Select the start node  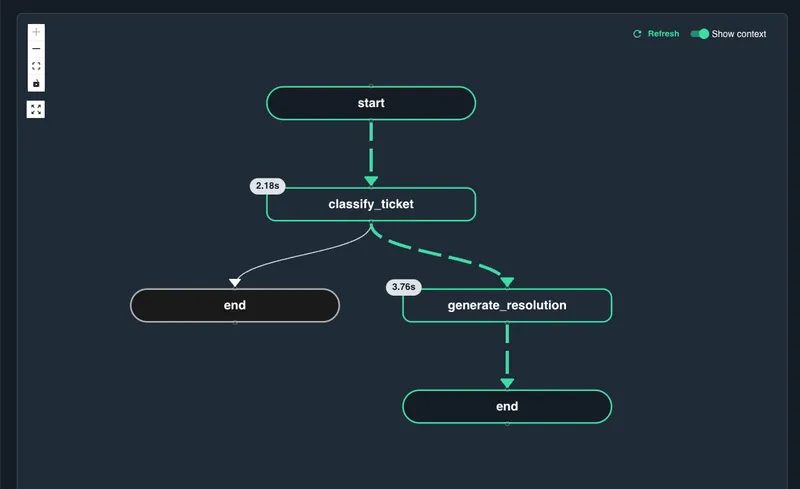pos(371,103)
